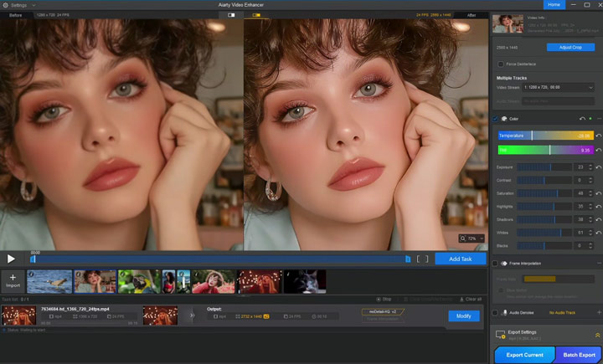Image resolution: width=603 pixels, height=364 pixels.
Task: Open info icon on bird thumbnail
Action: [31, 274]
